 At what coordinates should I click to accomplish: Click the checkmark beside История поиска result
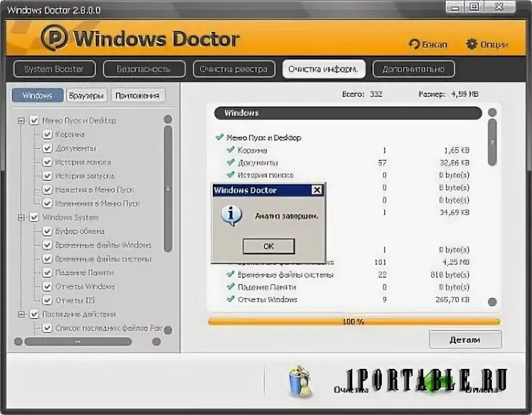(231, 175)
